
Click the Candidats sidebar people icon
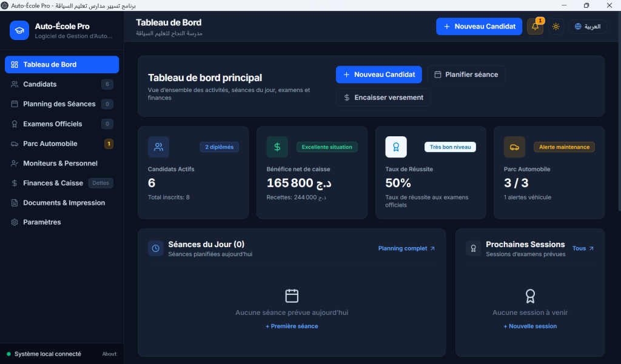(15, 84)
